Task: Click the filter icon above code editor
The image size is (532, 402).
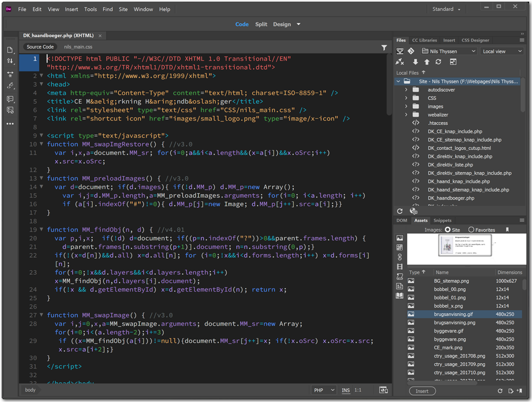Action: 384,47
